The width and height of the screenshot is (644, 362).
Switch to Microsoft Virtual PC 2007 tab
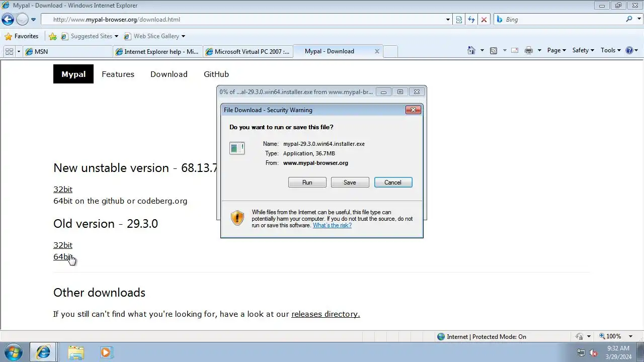248,51
